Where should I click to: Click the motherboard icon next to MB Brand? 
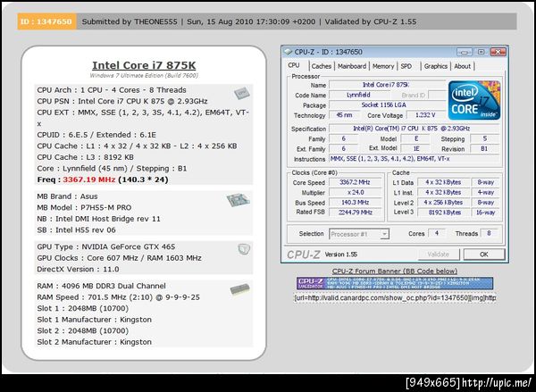pyautogui.click(x=238, y=200)
